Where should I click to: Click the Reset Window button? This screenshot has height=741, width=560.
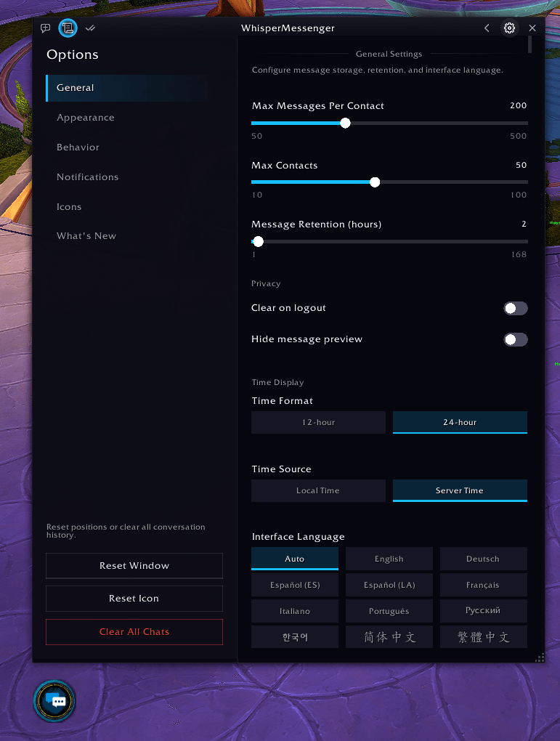pyautogui.click(x=134, y=566)
